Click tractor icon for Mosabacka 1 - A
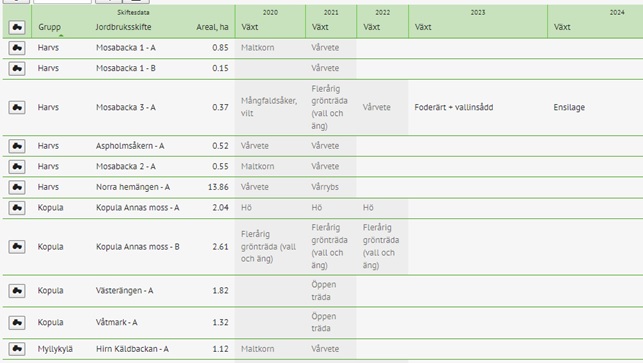The height and width of the screenshot is (363, 643). point(17,48)
